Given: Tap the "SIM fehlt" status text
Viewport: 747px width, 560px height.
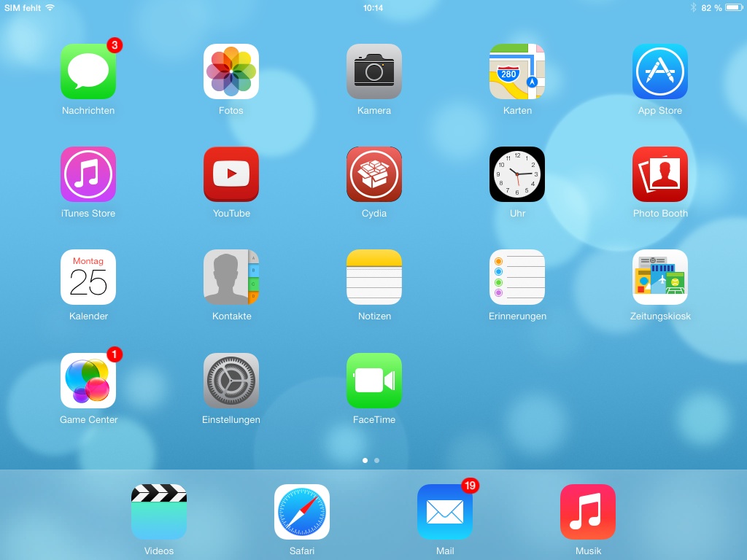Looking at the screenshot, I should 23,7.
